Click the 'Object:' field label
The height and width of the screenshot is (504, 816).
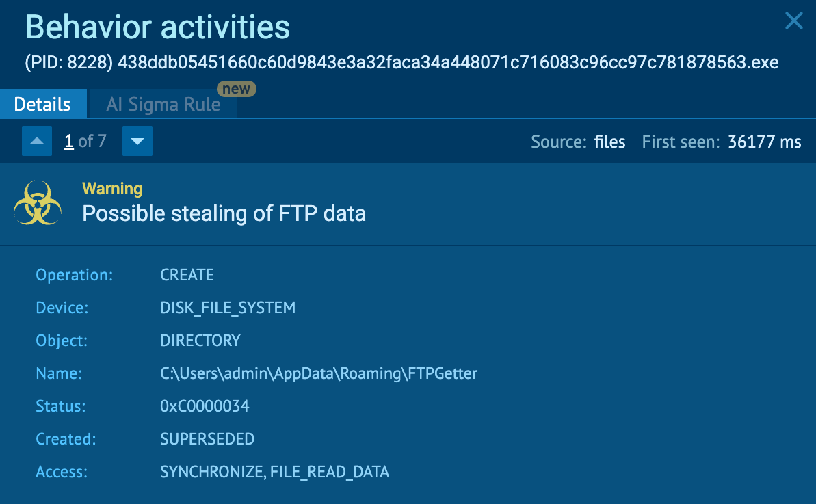click(62, 340)
